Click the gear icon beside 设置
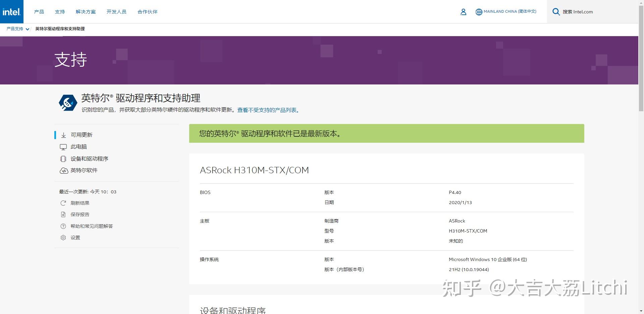 click(x=63, y=238)
